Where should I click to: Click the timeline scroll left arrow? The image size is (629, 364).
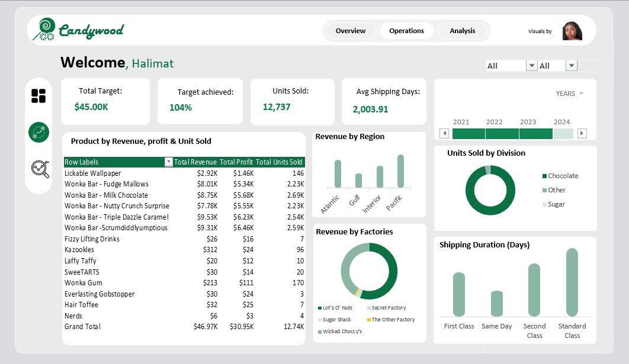[444, 134]
